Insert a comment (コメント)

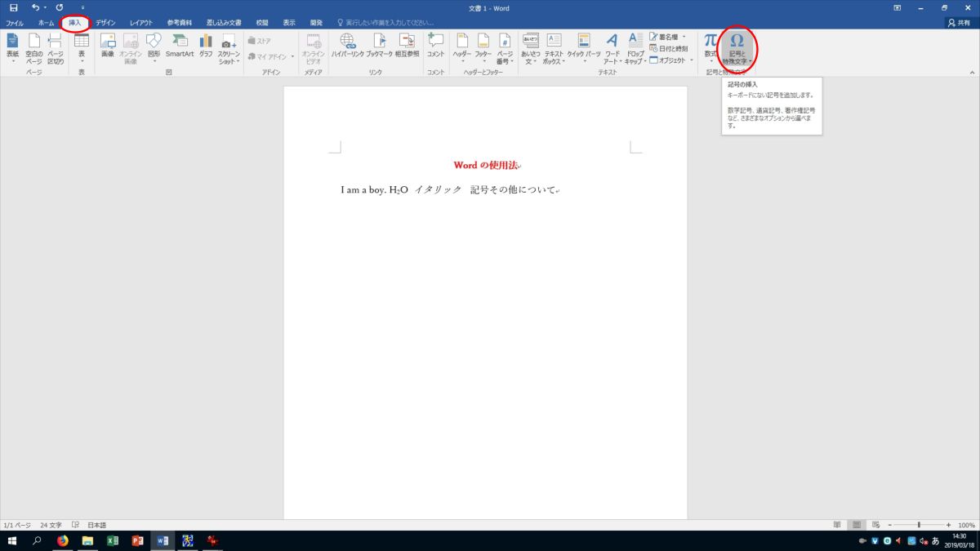(x=436, y=47)
